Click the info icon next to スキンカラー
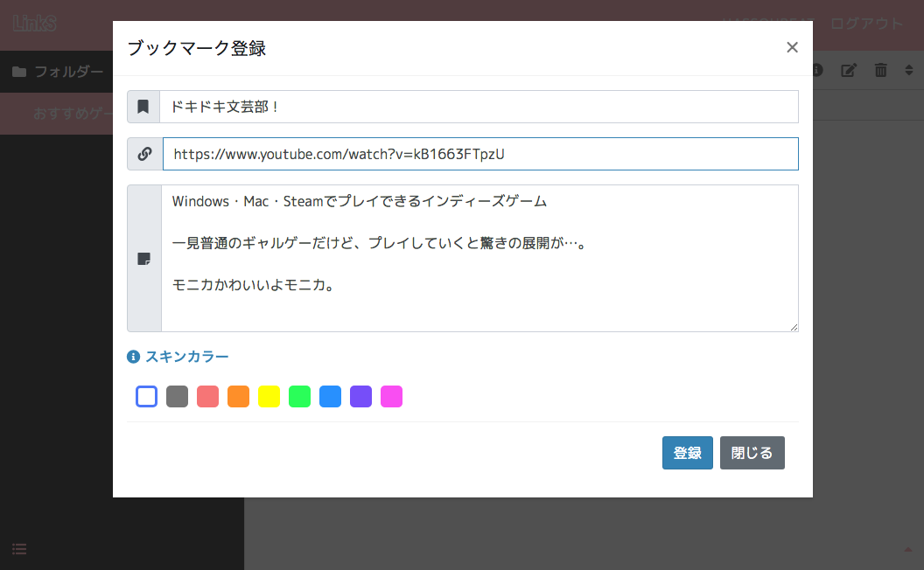 pos(132,356)
